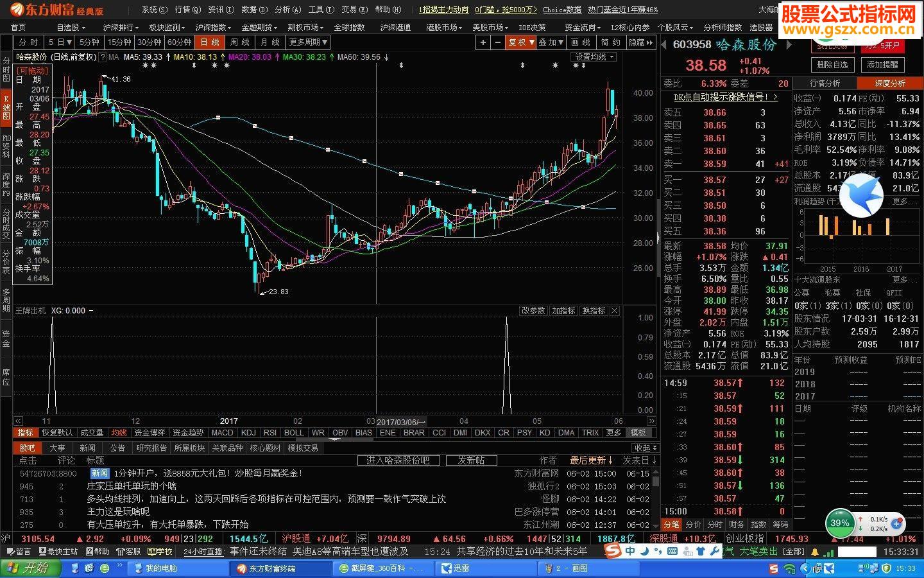The image size is (924, 578).
Task: Click the alert bell icon in status bar
Action: (816, 552)
